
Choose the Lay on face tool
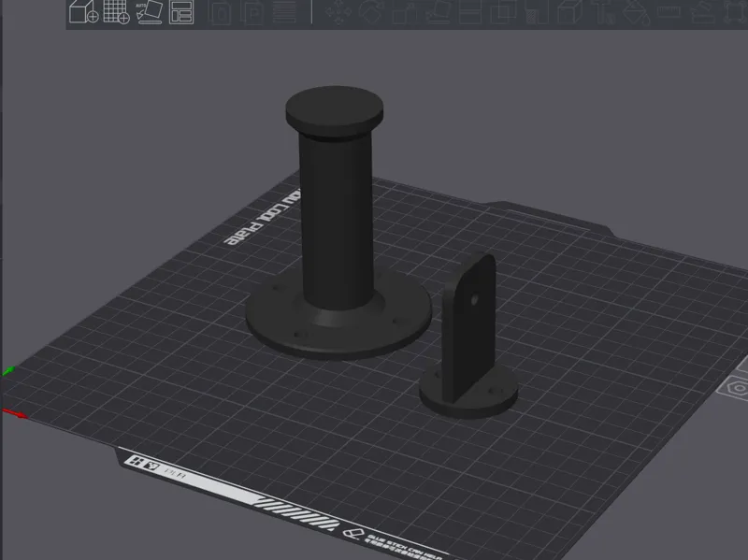[438, 11]
